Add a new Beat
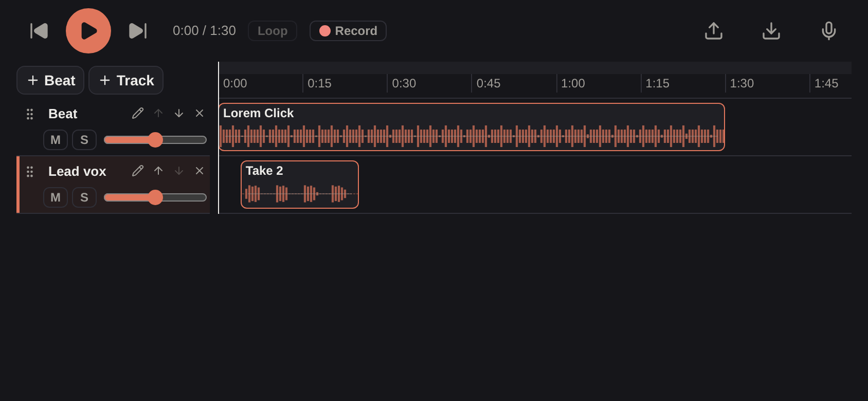 click(50, 80)
